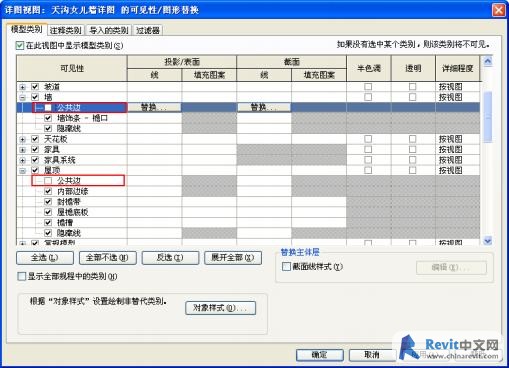The image size is (509, 368).
Task: Click the 详细程度 column header
Action: point(457,68)
